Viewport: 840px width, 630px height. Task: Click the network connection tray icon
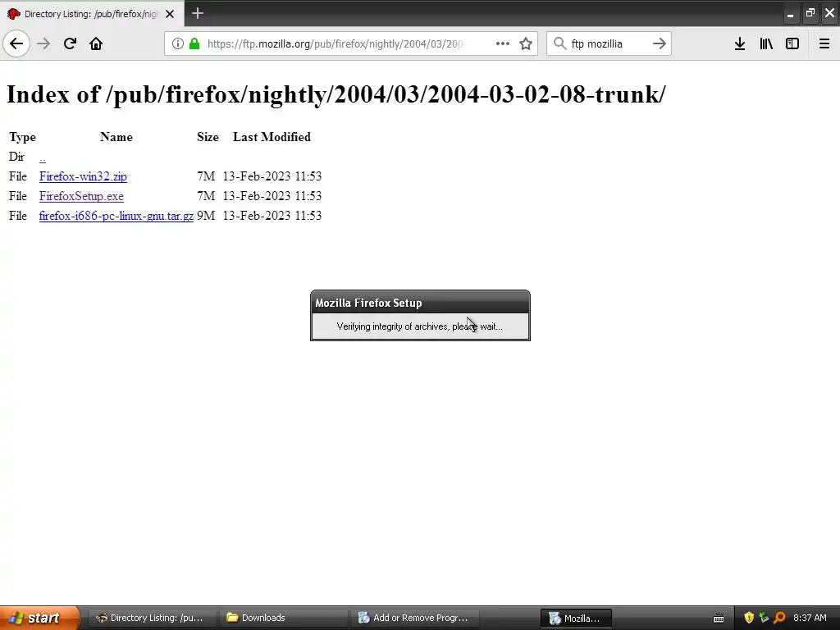click(x=764, y=618)
